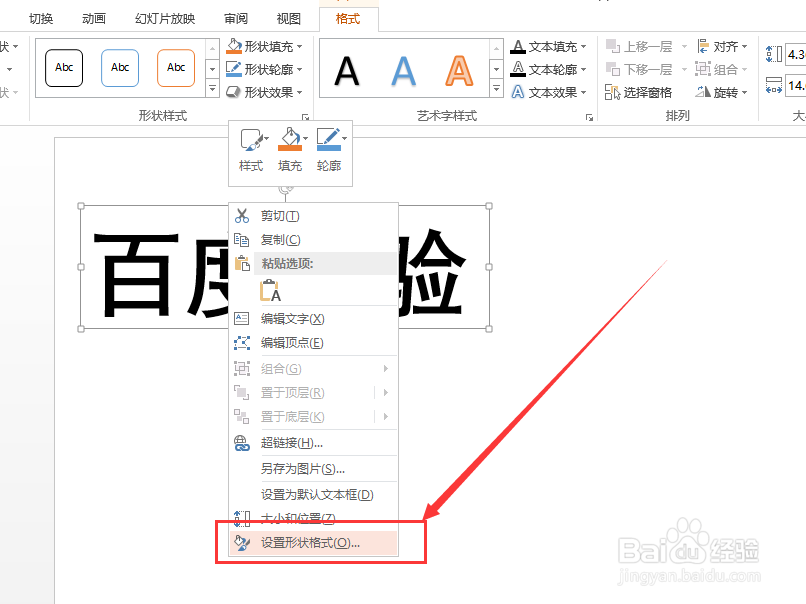
Task: Choose Save as Picture (另存为图片) menu item
Action: [x=314, y=469]
